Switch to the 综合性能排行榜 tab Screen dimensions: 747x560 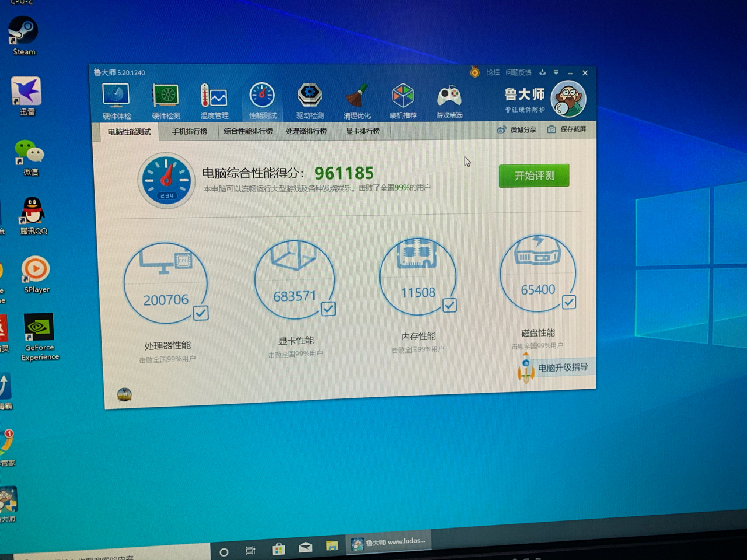point(248,131)
